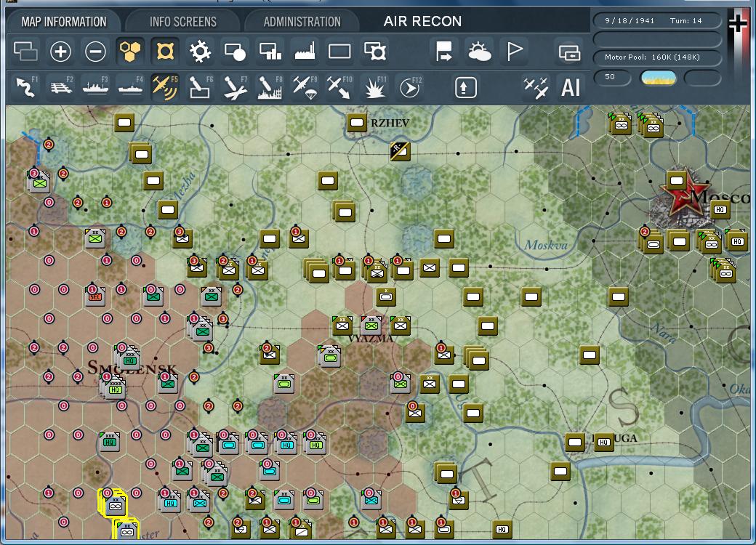
Task: Toggle the hex grid display
Action: 131,51
